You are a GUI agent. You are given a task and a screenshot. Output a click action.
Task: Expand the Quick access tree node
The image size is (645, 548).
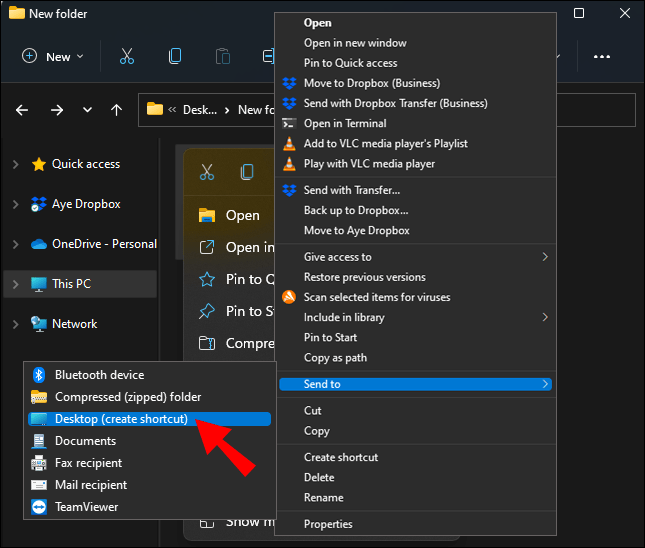[15, 164]
